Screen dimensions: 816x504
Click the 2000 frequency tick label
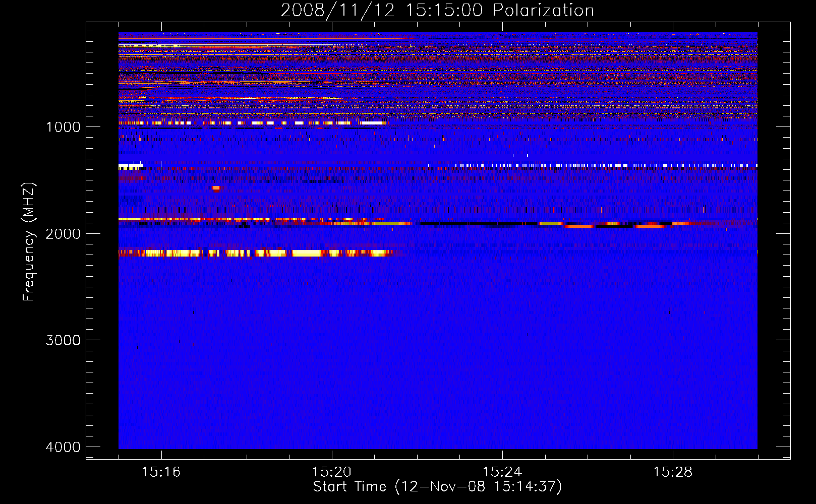coord(63,233)
